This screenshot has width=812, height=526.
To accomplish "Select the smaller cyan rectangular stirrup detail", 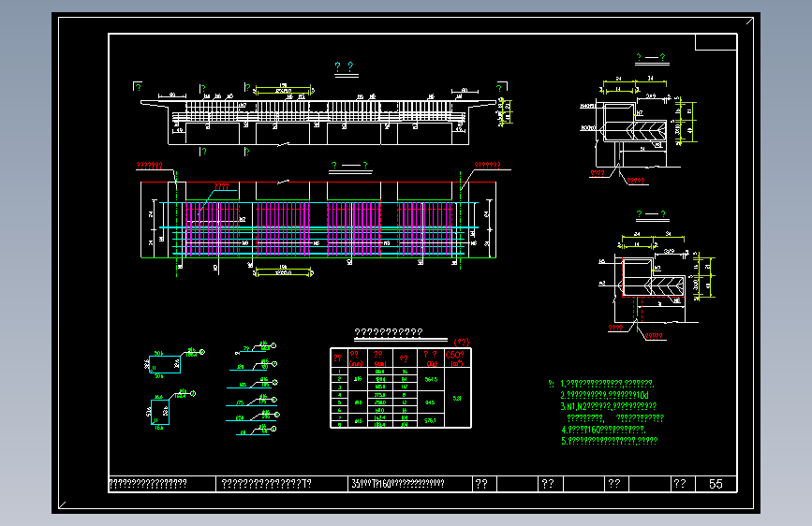I will click(x=160, y=412).
